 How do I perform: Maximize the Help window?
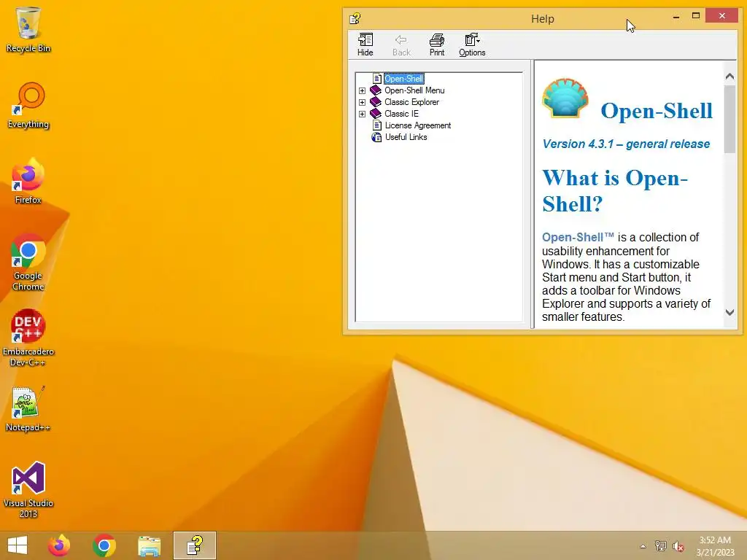(695, 16)
